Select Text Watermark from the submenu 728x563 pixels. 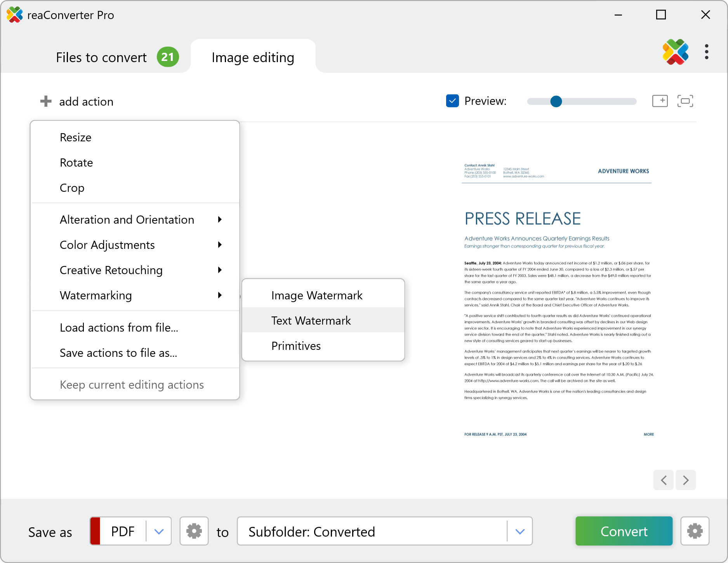pos(311,320)
